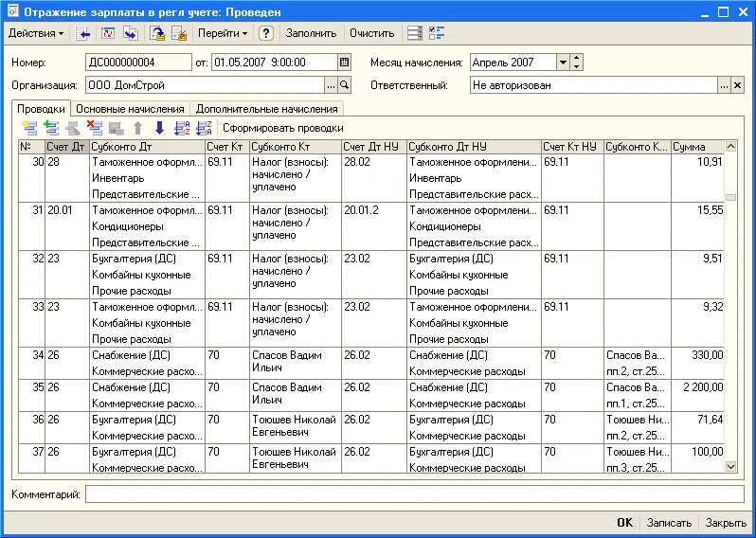Click Закрыть button
The image size is (756, 538).
pos(726,523)
